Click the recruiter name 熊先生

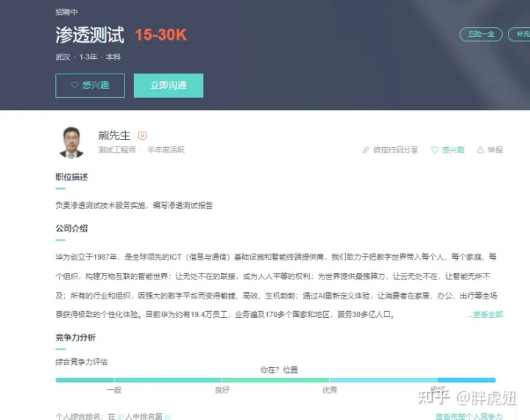[114, 135]
